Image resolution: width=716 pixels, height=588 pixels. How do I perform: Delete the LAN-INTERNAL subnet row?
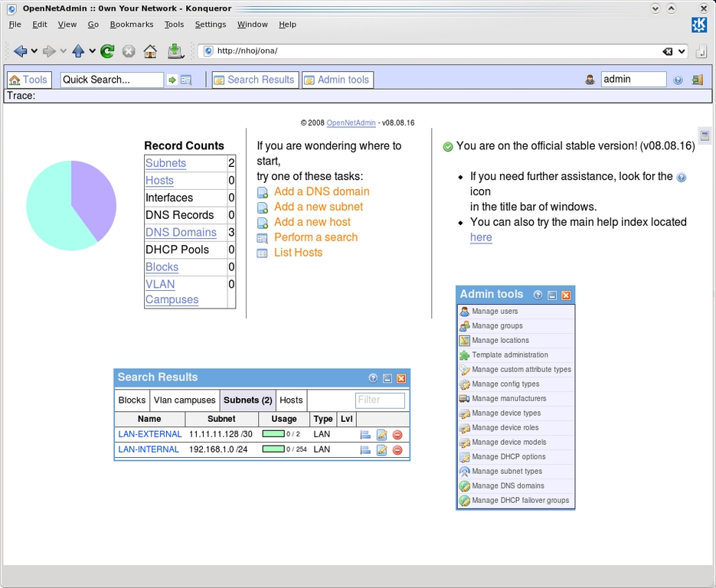[397, 450]
